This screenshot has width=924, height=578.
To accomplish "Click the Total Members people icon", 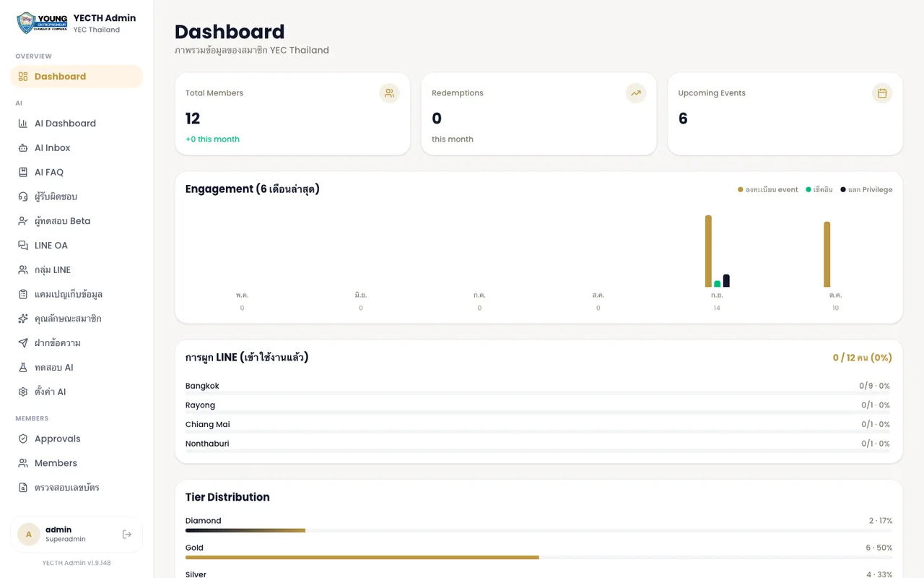I will 390,93.
